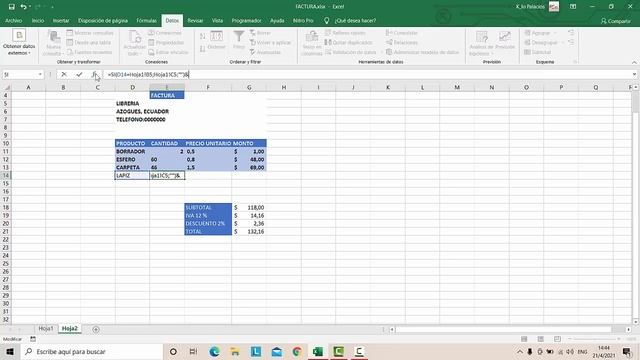Open the Desagrupar dropdown arrow
640x360 pixels.
click(562, 42)
